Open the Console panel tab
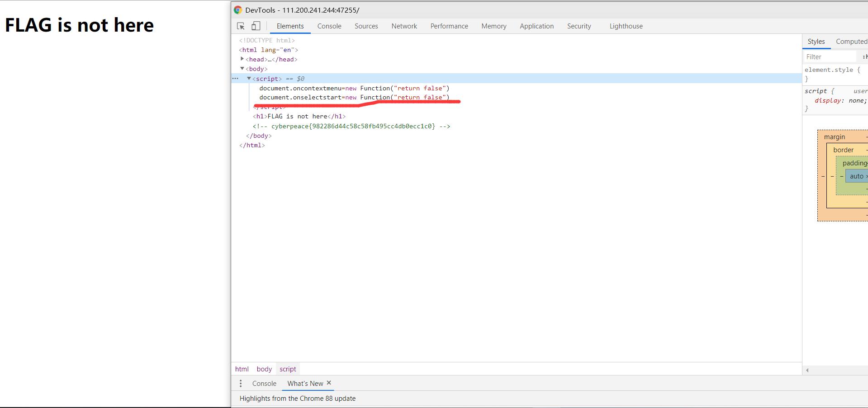The height and width of the screenshot is (408, 868). (x=329, y=26)
